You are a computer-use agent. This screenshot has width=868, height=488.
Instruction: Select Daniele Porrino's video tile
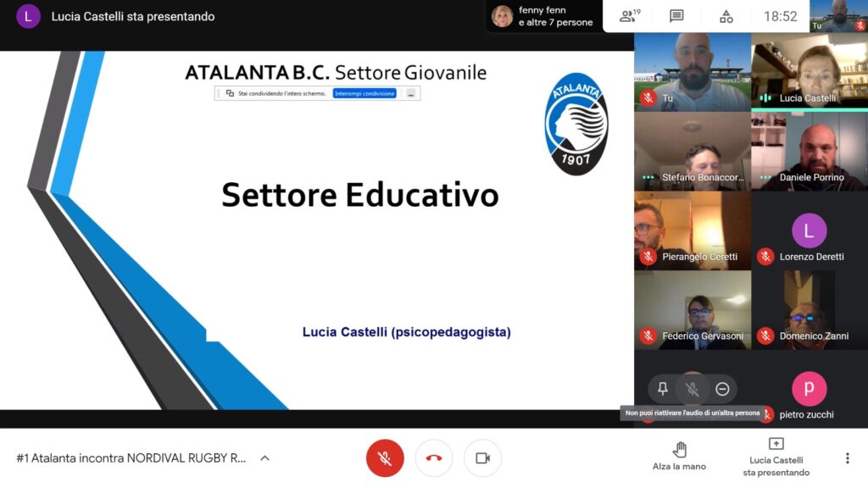(x=810, y=152)
